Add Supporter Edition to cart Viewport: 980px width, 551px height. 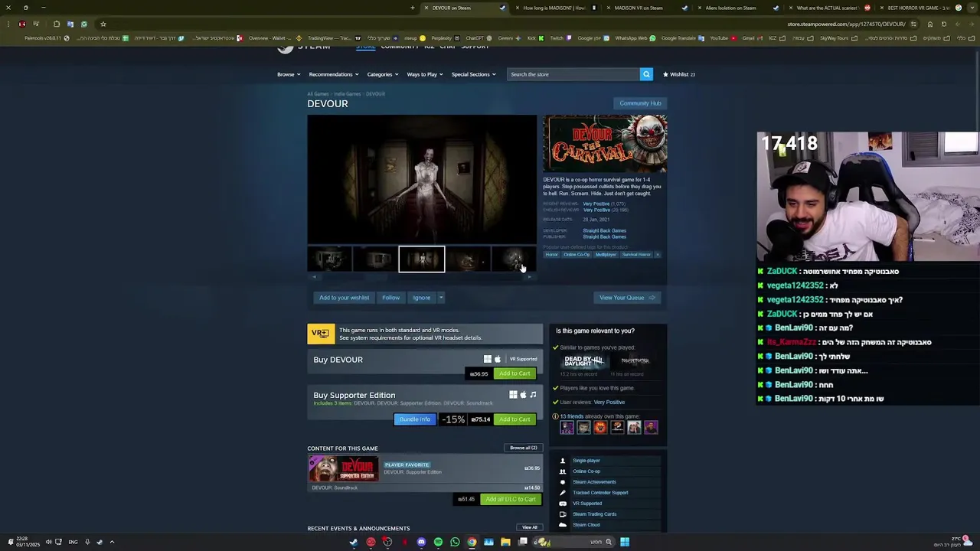click(x=514, y=419)
